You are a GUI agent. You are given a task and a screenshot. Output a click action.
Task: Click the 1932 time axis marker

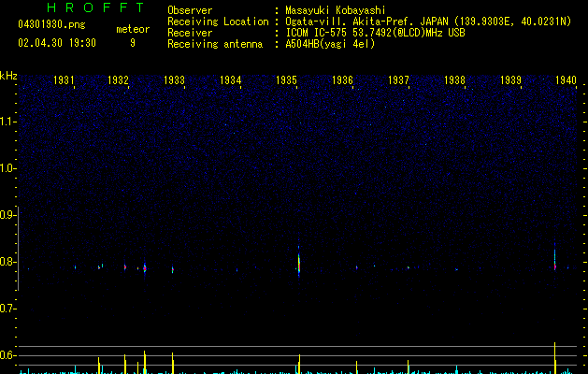point(118,79)
